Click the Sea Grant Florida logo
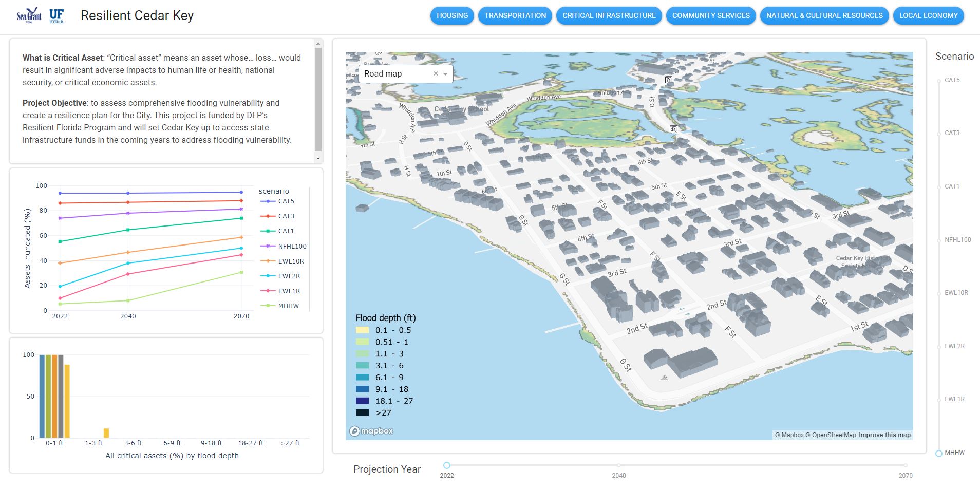 29,15
